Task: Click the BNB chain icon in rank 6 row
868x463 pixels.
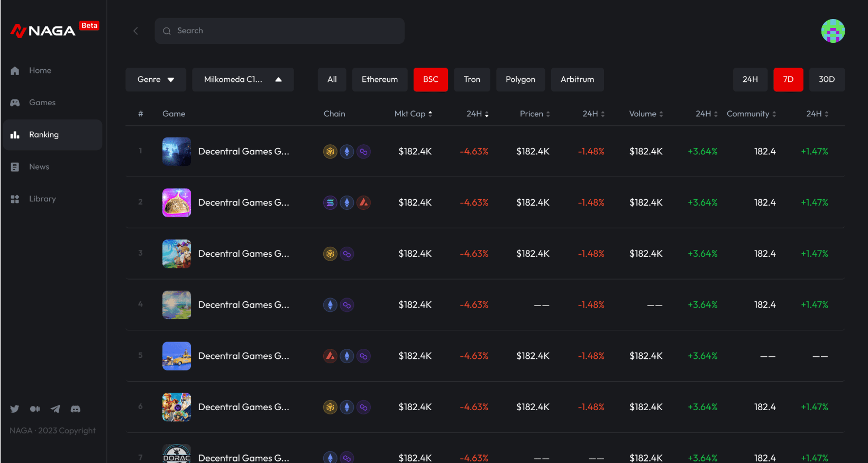Action: point(330,407)
